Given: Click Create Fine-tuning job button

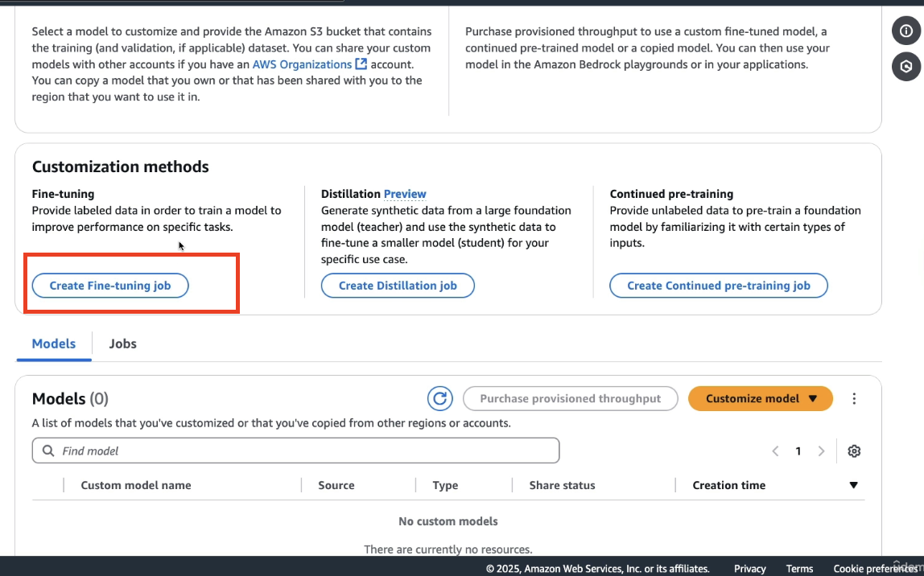Looking at the screenshot, I should 110,286.
